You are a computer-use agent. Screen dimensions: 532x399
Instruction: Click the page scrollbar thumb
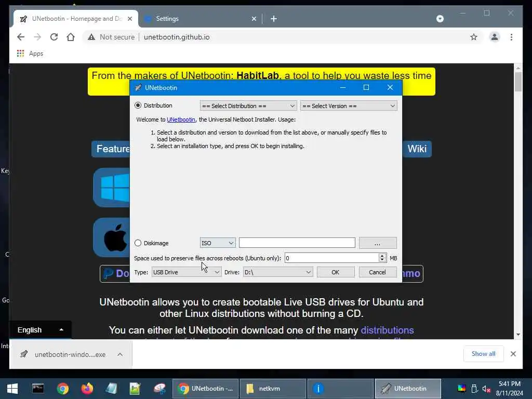[518, 82]
